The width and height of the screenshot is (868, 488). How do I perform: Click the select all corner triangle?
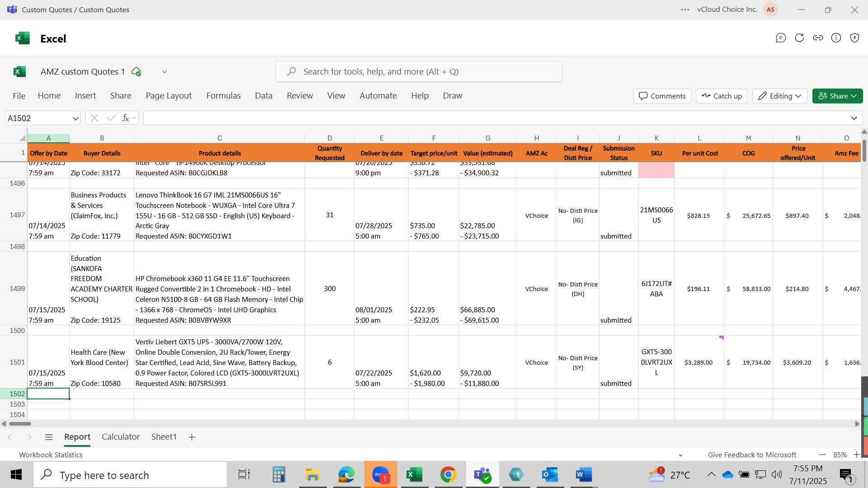[22, 138]
